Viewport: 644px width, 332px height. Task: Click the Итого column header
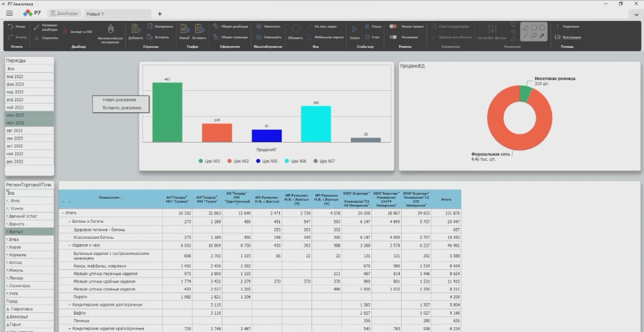(446, 199)
